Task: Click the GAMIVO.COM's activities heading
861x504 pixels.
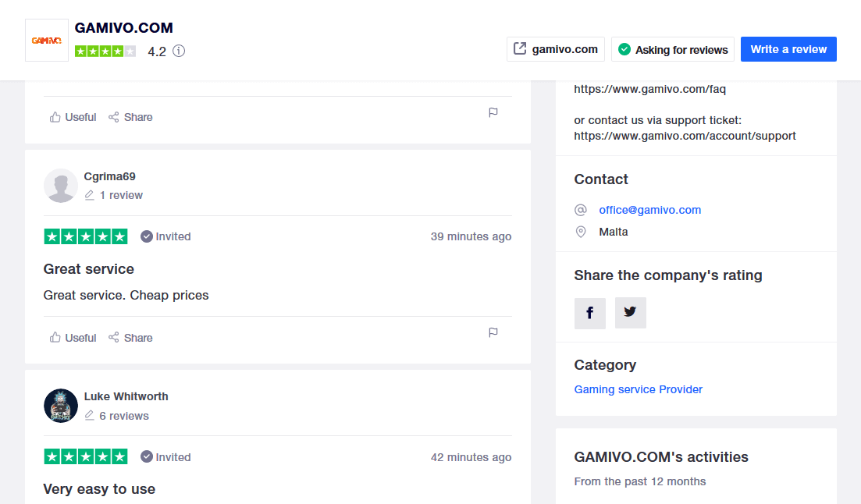Action: point(661,456)
